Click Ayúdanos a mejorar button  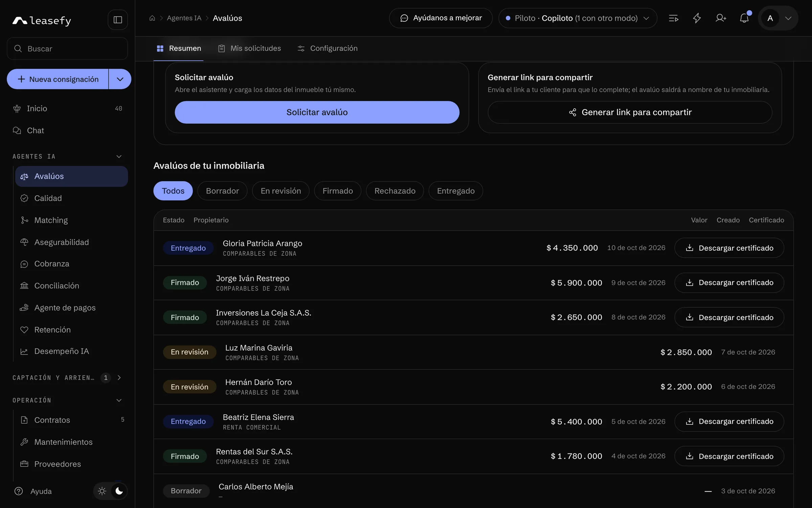pos(441,18)
